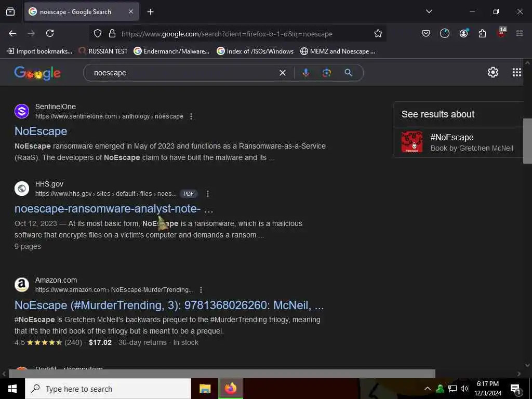Open the volume speaker control
The image size is (532, 399).
[x=464, y=389]
